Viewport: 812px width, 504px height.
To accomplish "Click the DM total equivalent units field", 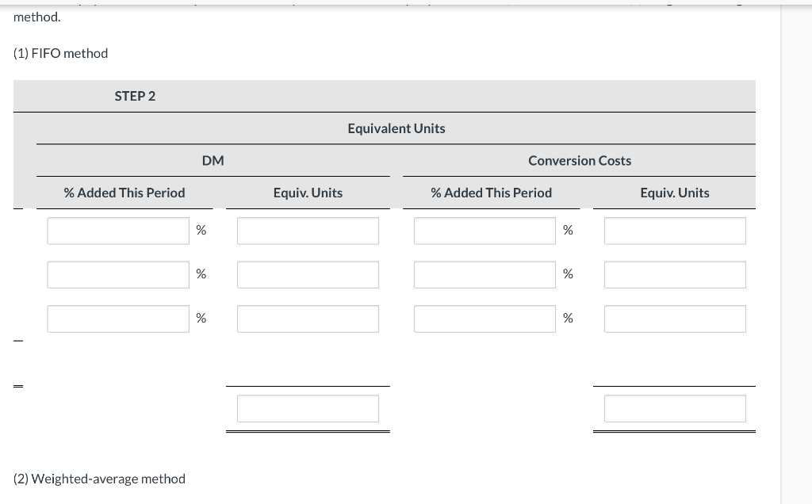I will click(x=308, y=409).
